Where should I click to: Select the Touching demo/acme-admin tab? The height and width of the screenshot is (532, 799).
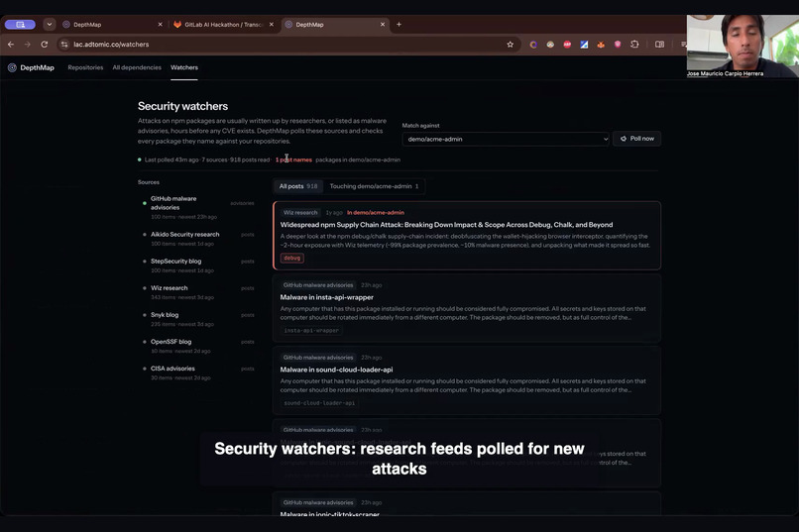coord(374,186)
